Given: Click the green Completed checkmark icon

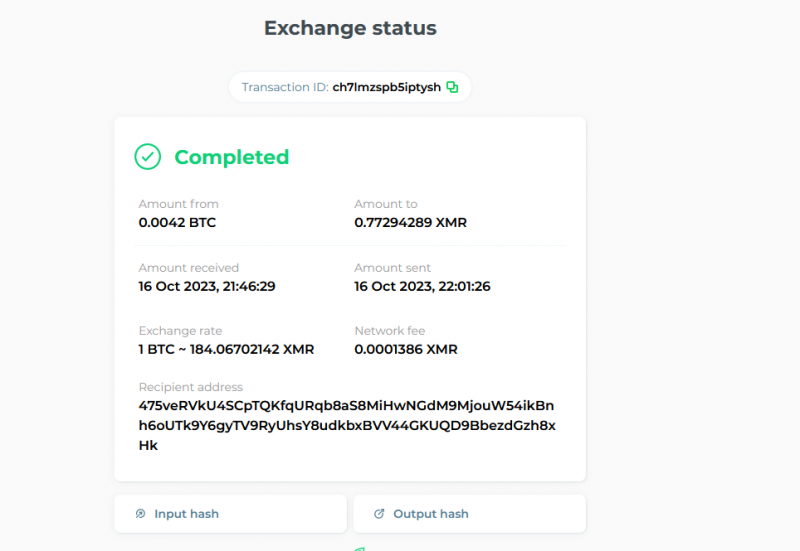Looking at the screenshot, I should pyautogui.click(x=148, y=157).
